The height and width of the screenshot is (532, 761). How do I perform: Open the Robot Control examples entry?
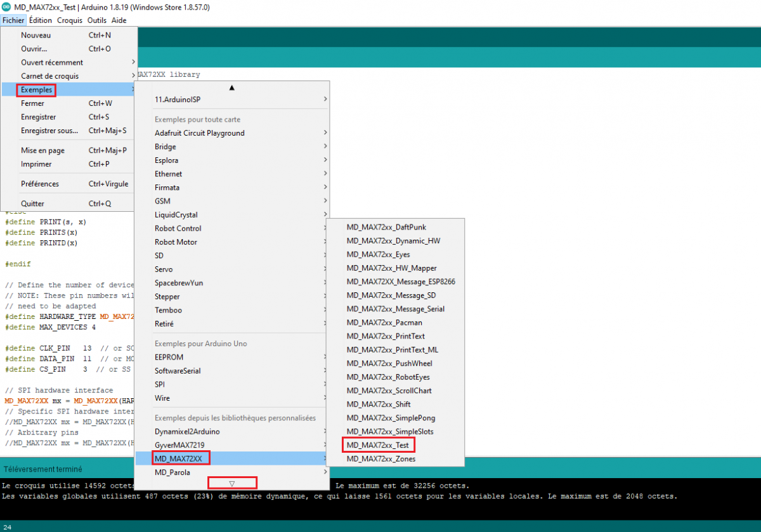point(231,228)
